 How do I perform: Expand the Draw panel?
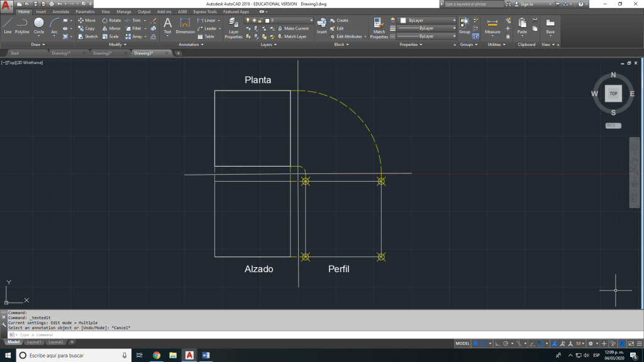39,45
